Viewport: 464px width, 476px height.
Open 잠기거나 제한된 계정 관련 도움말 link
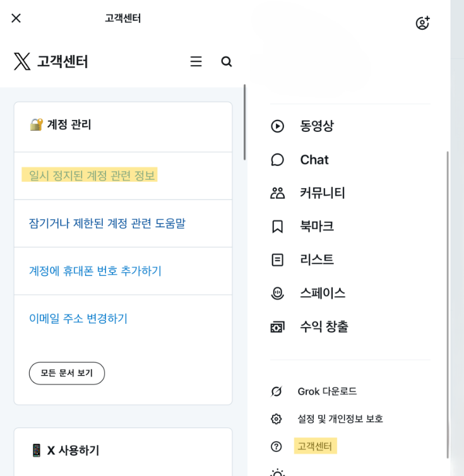(107, 223)
